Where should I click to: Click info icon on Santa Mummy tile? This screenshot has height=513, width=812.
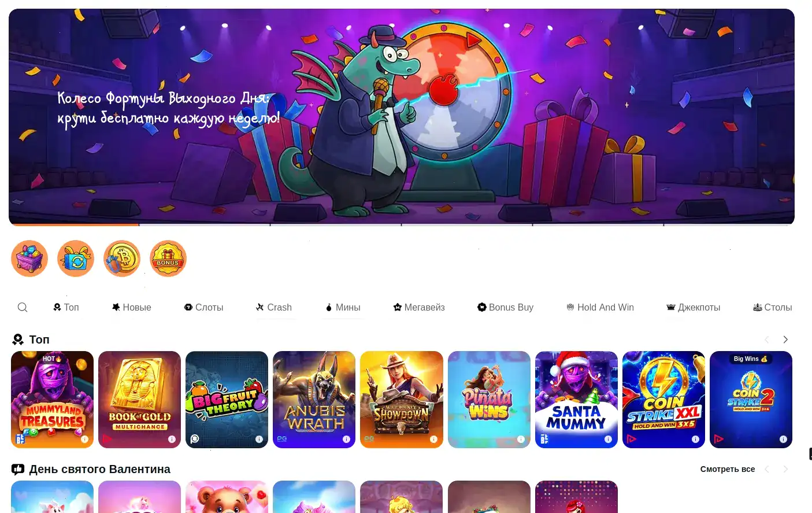tap(608, 439)
